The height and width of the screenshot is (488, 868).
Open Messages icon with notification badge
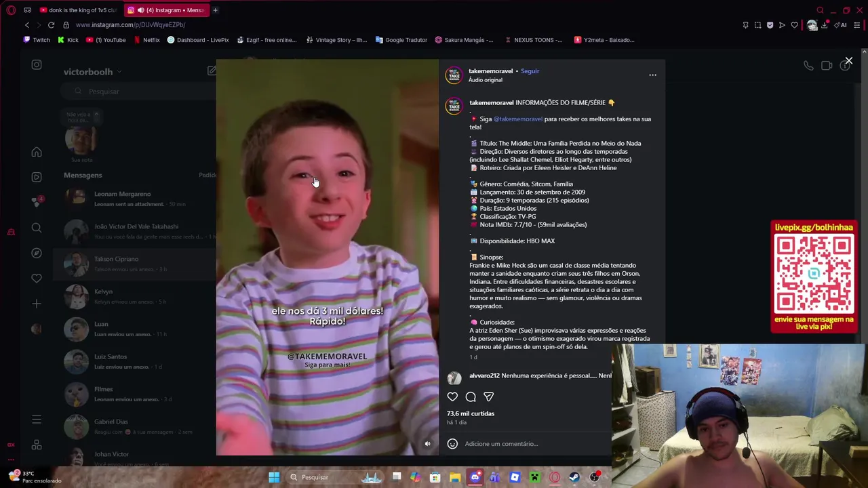click(x=37, y=202)
